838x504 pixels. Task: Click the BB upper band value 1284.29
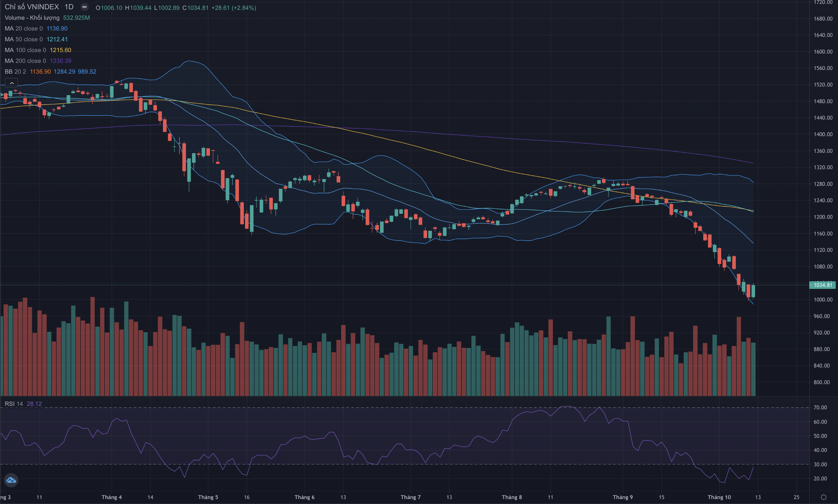coord(65,72)
